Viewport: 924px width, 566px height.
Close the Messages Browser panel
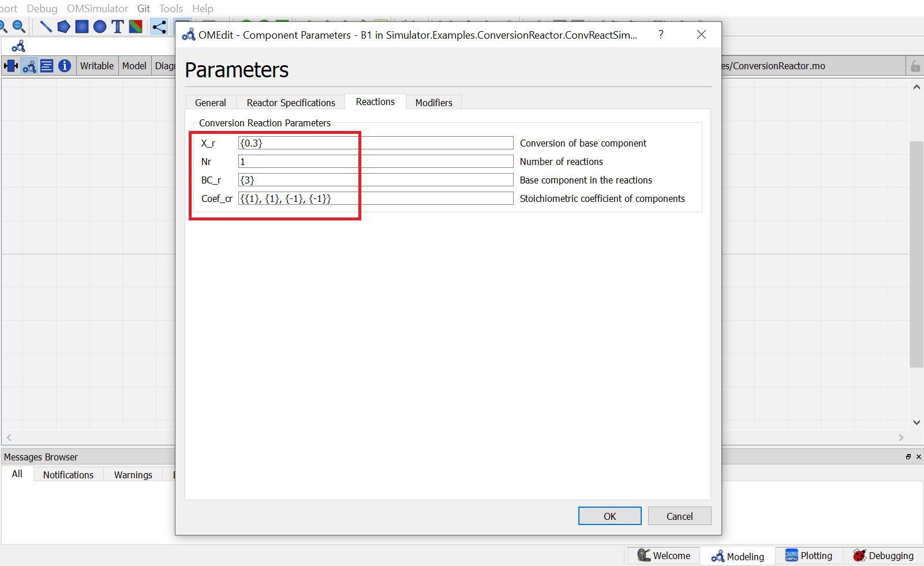[x=919, y=456]
